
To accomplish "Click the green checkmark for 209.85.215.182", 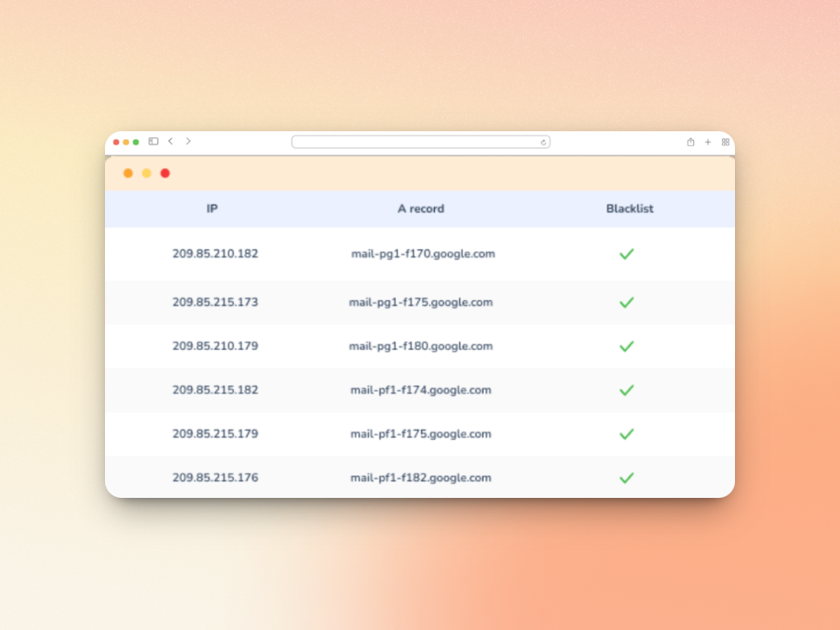I will click(626, 390).
